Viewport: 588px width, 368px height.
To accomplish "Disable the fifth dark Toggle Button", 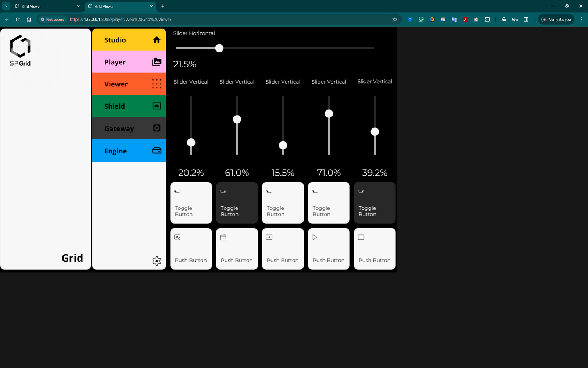I will [374, 203].
